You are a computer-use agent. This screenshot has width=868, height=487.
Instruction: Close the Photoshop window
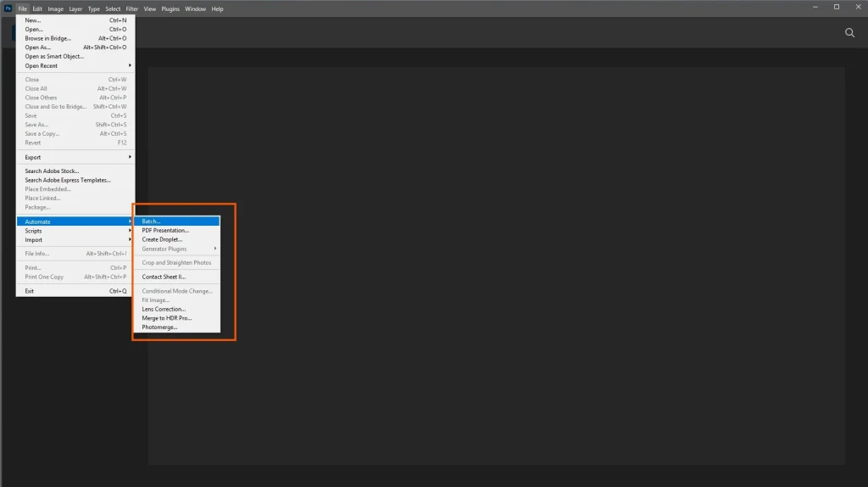(x=858, y=7)
